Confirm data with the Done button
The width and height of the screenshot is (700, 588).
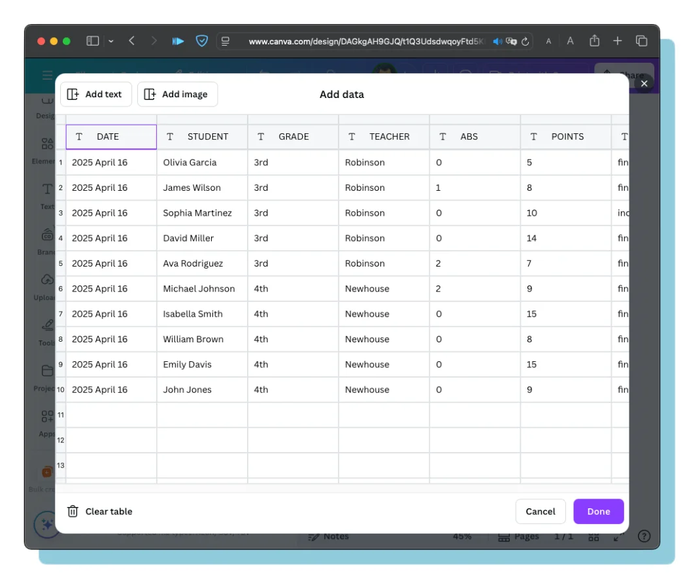pyautogui.click(x=598, y=512)
